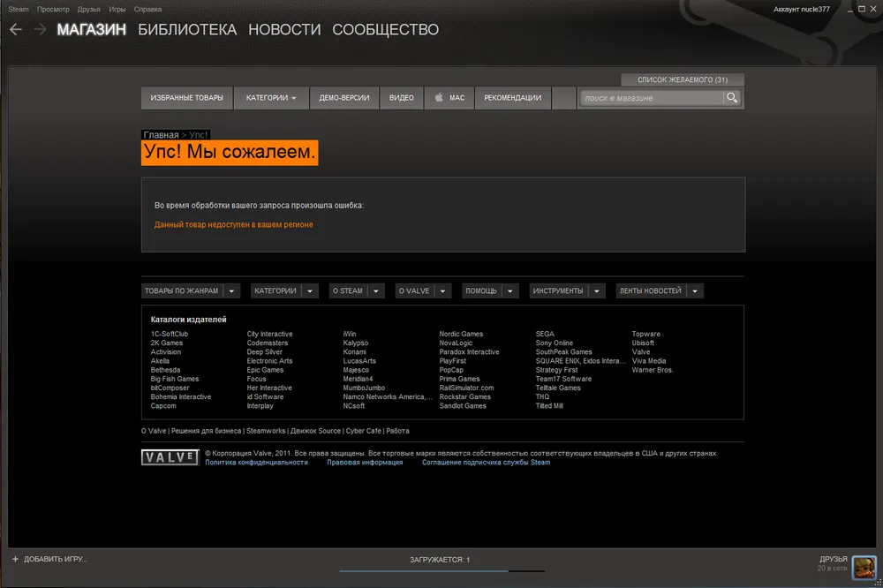
Task: Expand footer КАТЕГОРИИ dropdown arrow
Action: pyautogui.click(x=310, y=290)
